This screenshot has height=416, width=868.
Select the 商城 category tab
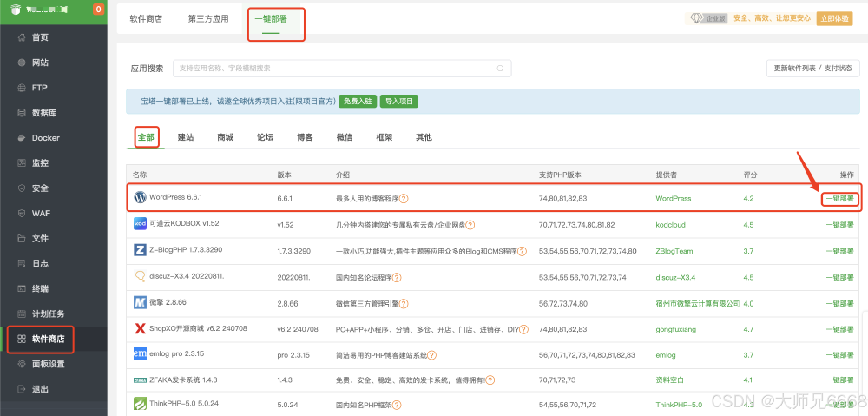click(x=226, y=137)
